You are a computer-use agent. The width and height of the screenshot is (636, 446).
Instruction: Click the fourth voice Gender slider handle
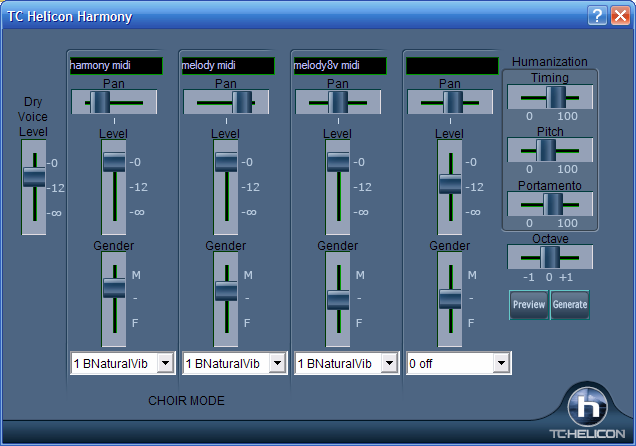tap(450, 299)
